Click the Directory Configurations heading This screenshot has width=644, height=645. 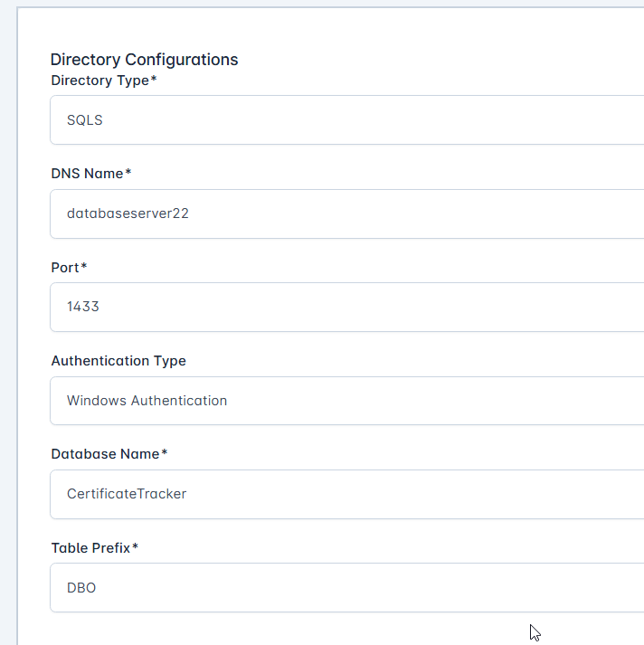click(x=144, y=60)
